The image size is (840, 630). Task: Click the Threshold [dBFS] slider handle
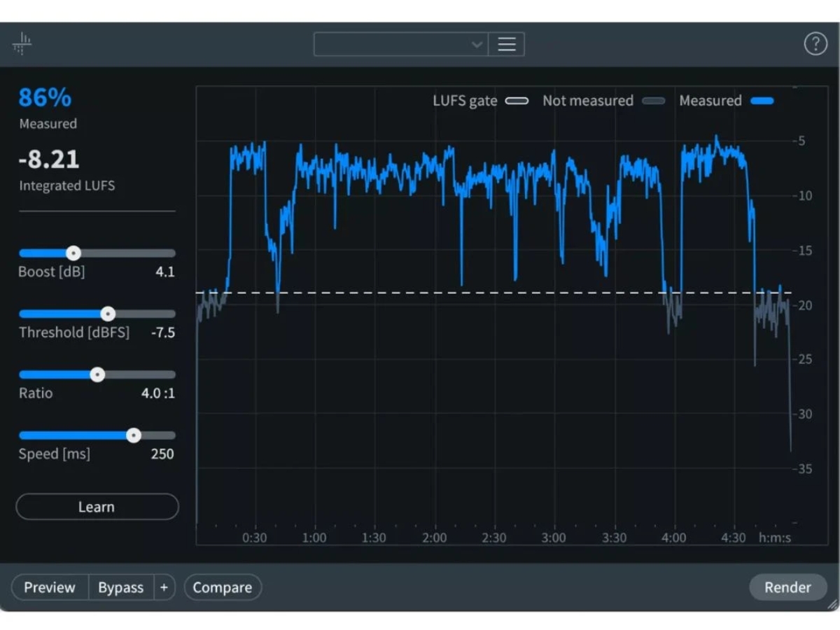pyautogui.click(x=108, y=314)
